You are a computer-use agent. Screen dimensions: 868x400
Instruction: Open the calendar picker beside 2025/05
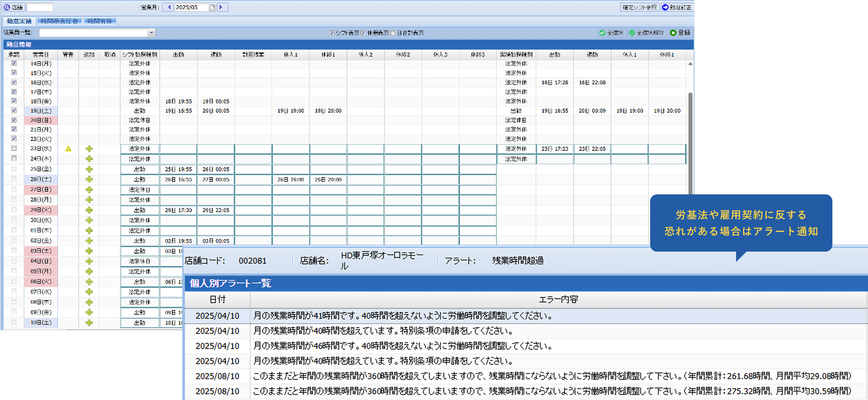(212, 7)
